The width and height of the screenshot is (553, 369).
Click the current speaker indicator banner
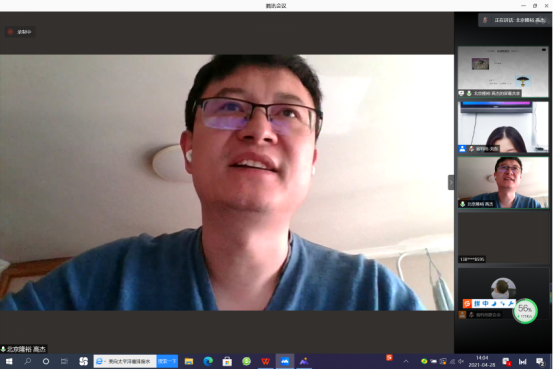click(515, 20)
